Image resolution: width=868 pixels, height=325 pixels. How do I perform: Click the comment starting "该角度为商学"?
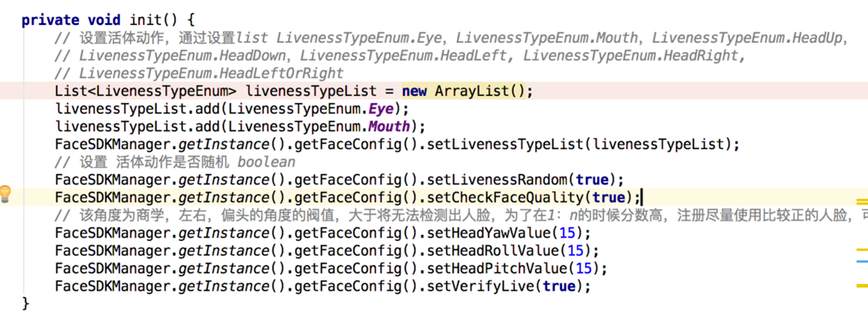pyautogui.click(x=461, y=216)
